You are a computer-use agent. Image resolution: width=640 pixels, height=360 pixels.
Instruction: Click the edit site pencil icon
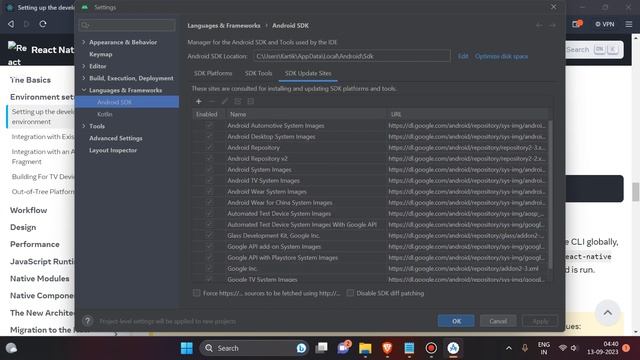point(224,101)
